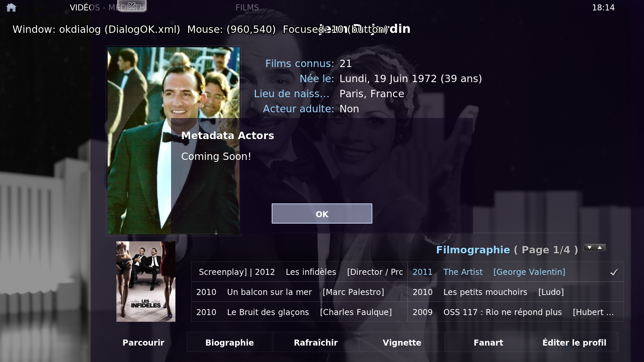Viewport: 644px width, 362px height.
Task: Click the Filmographie heading
Action: [x=473, y=250]
